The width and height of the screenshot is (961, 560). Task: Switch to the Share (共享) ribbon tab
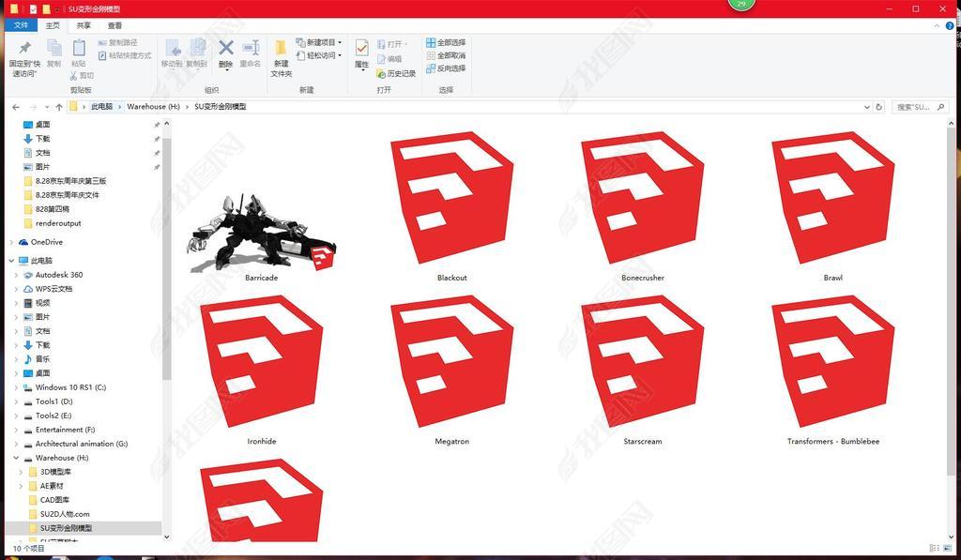(x=84, y=26)
